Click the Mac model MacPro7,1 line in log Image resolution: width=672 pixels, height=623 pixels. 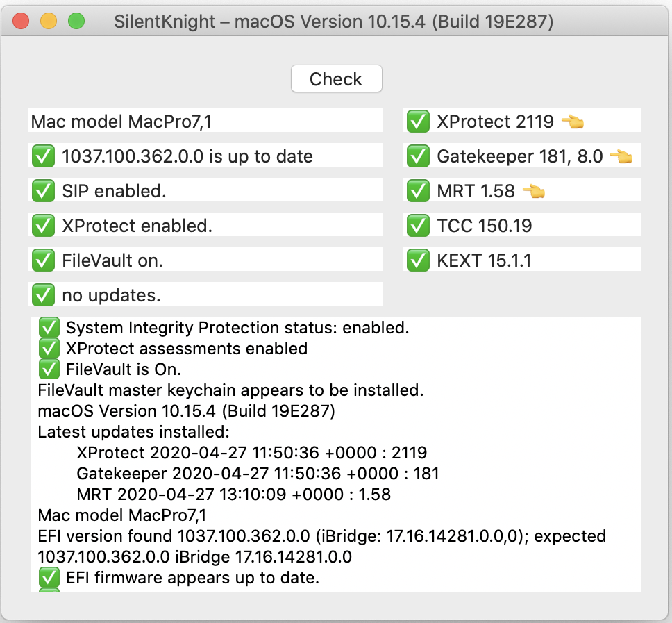(122, 515)
